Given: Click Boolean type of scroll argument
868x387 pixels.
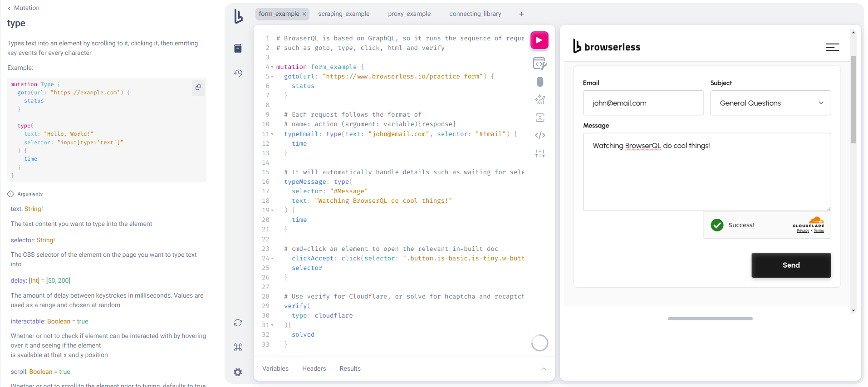Looking at the screenshot, I should pos(41,372).
